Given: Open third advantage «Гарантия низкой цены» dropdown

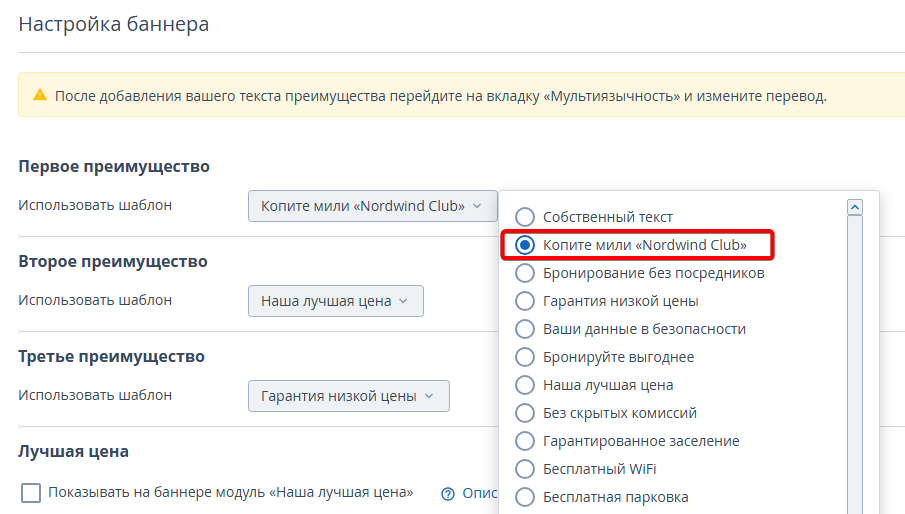Looking at the screenshot, I should point(348,396).
